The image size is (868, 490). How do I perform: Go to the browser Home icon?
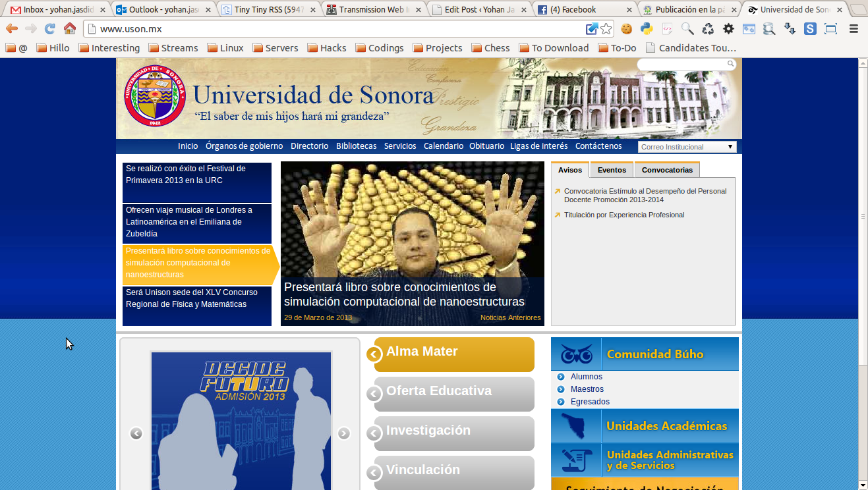[x=70, y=29]
